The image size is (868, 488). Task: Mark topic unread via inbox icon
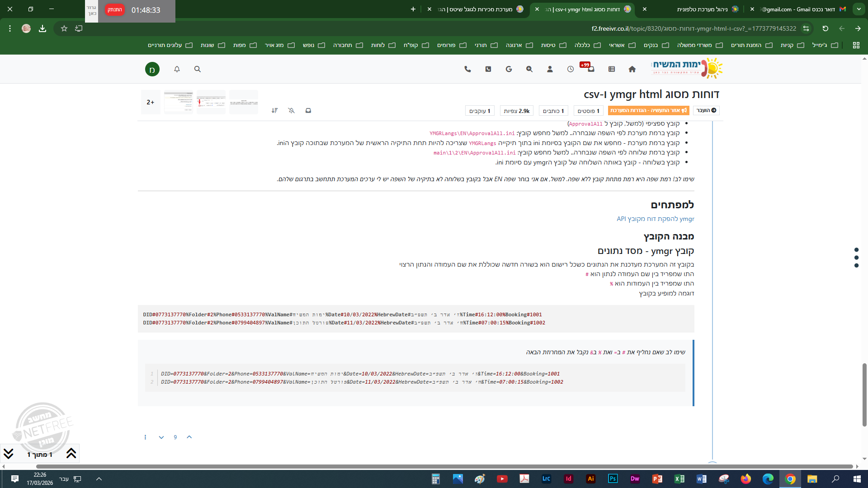coord(308,111)
